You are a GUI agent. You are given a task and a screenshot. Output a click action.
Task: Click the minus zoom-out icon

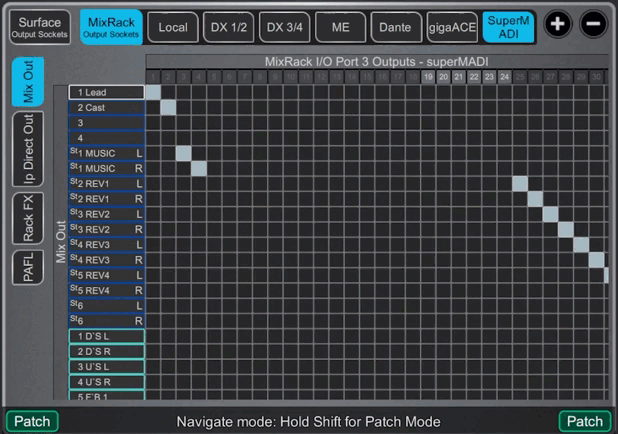click(593, 24)
